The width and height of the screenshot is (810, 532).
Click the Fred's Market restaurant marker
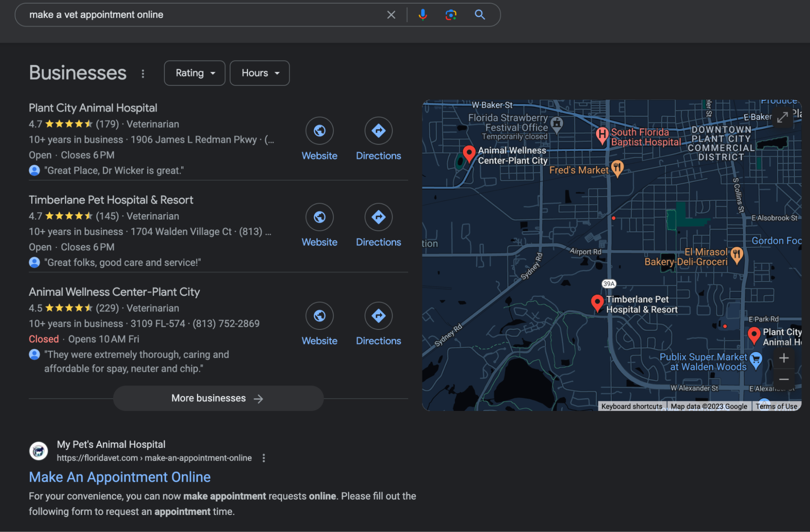point(617,169)
